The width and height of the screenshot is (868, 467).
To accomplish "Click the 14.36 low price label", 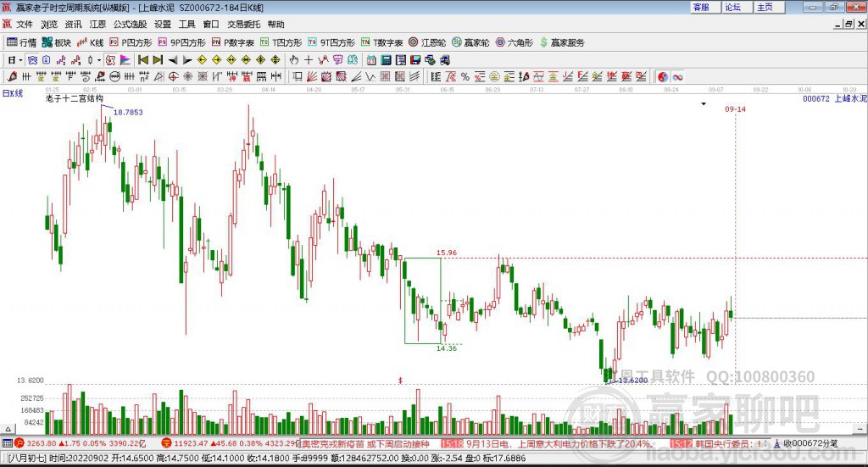I will 447,348.
